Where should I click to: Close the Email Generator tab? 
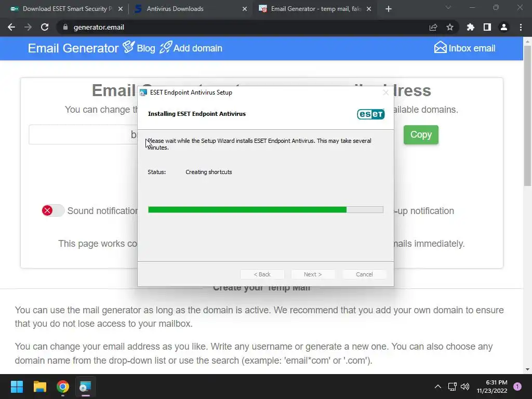[x=369, y=9]
